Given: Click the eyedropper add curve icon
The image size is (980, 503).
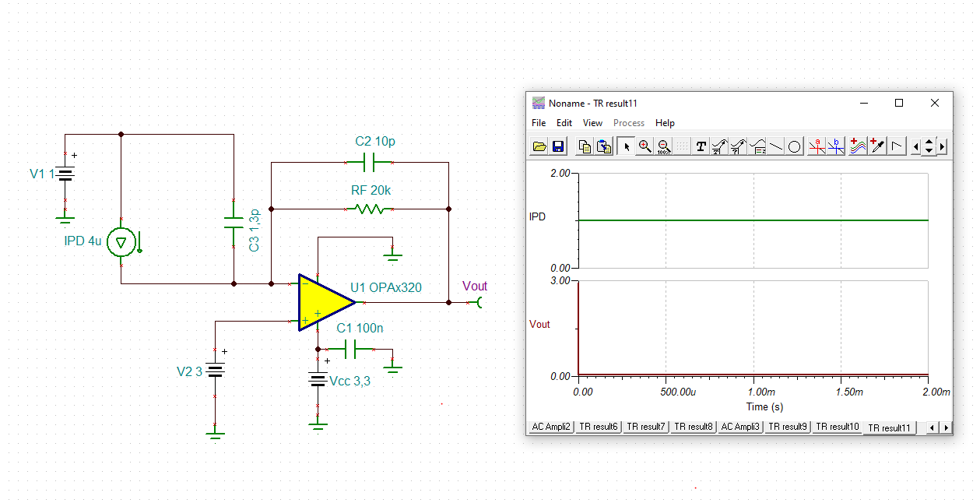Looking at the screenshot, I should 877,146.
